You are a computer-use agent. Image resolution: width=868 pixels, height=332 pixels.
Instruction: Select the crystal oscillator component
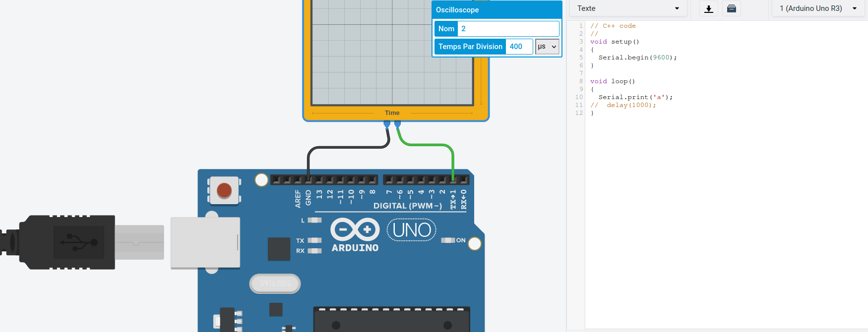pos(275,284)
